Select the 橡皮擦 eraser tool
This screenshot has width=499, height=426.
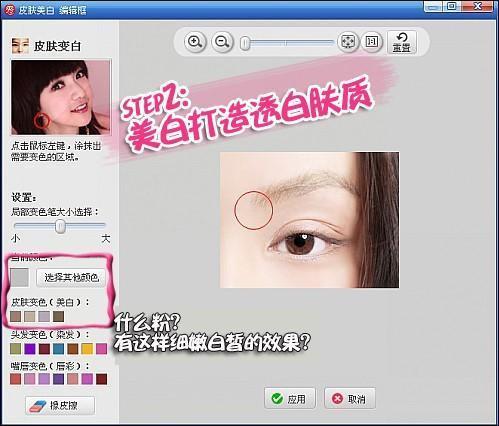coord(60,405)
